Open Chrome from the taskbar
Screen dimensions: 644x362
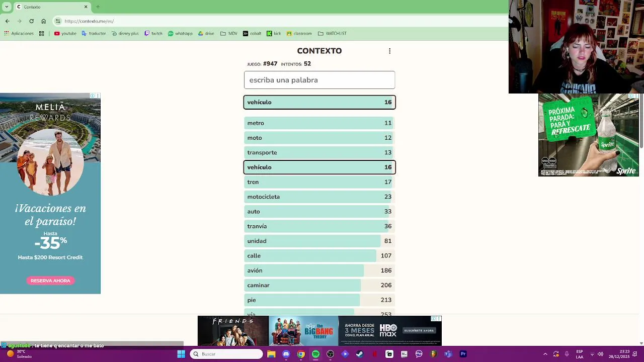(x=301, y=354)
